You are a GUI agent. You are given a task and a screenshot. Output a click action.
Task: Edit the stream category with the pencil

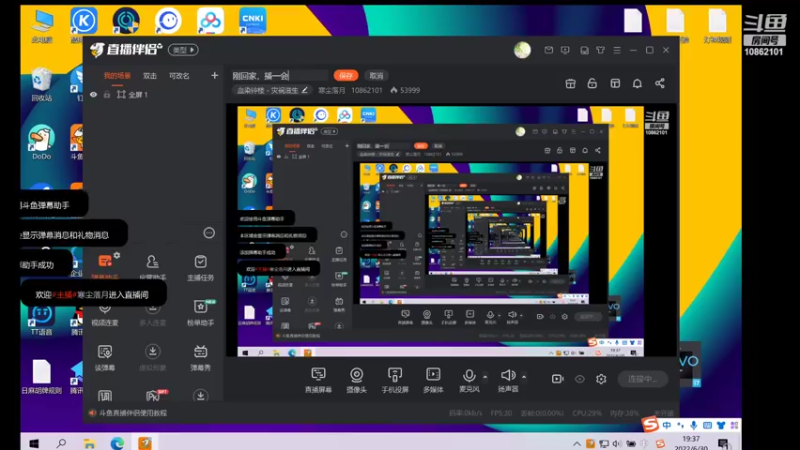305,90
